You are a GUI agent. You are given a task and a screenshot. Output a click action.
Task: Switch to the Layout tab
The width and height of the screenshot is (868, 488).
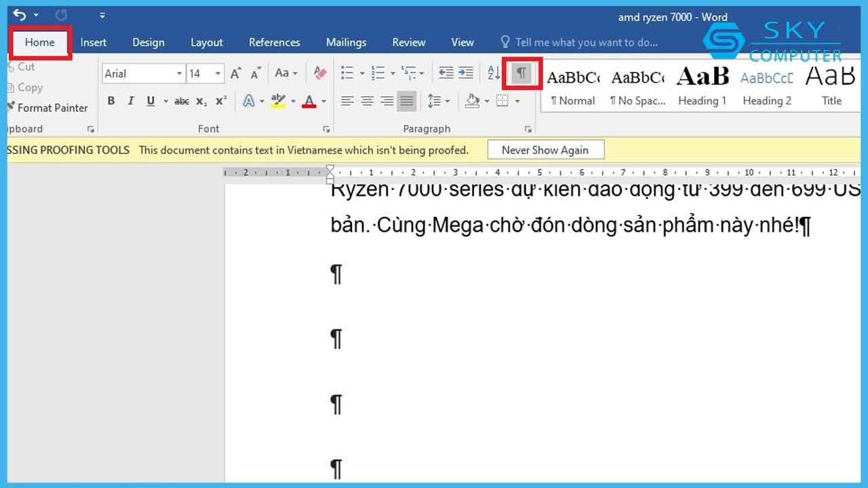pos(207,42)
